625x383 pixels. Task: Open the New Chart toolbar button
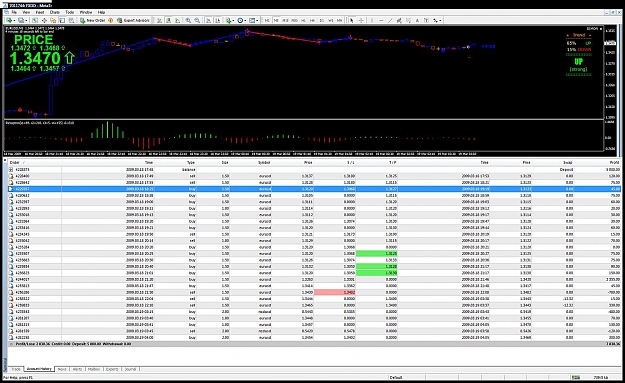point(10,20)
